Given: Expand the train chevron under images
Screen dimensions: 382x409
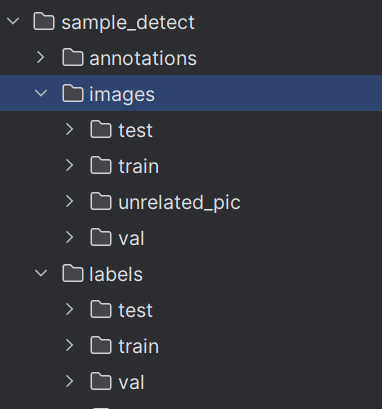Looking at the screenshot, I should 69,165.
